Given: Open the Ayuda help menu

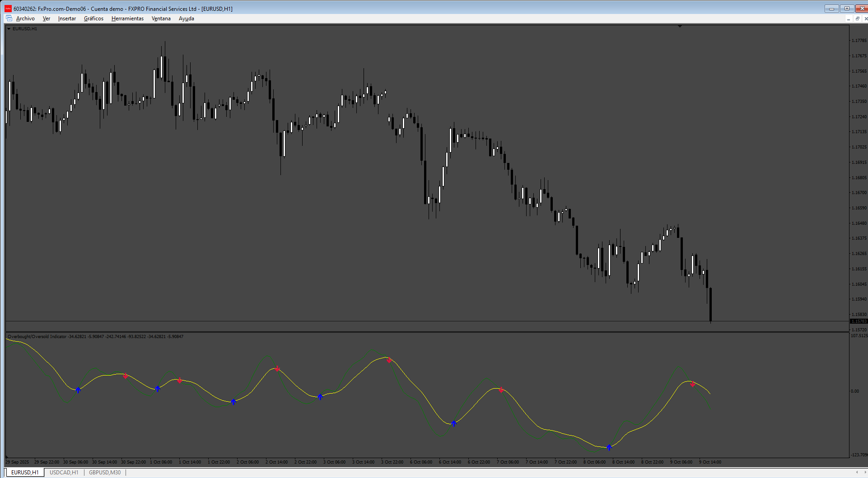Looking at the screenshot, I should coord(186,19).
